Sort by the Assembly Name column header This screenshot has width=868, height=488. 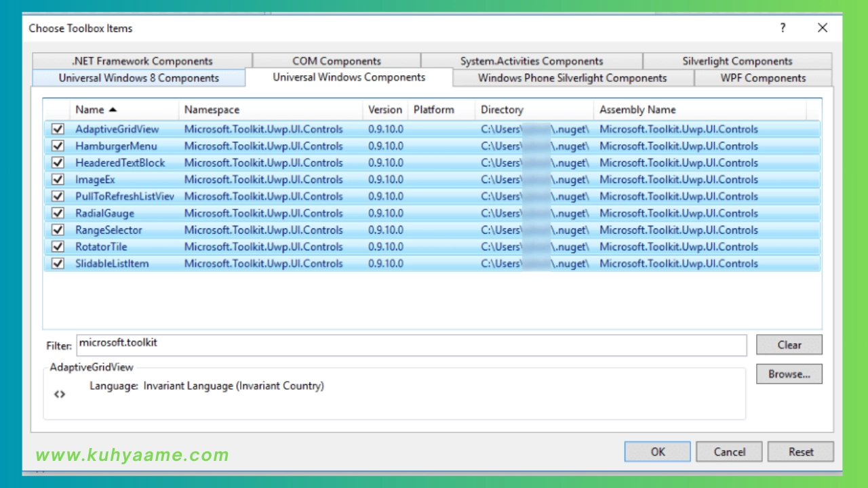coord(700,110)
